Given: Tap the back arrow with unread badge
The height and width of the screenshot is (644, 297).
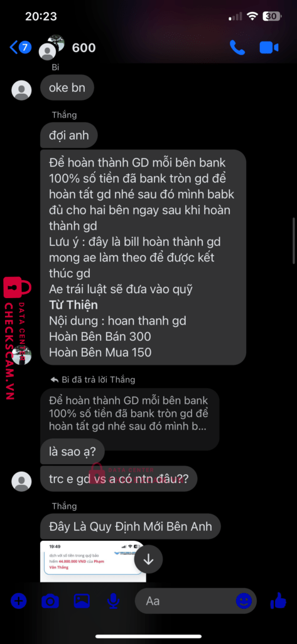Looking at the screenshot, I should tap(20, 47).
